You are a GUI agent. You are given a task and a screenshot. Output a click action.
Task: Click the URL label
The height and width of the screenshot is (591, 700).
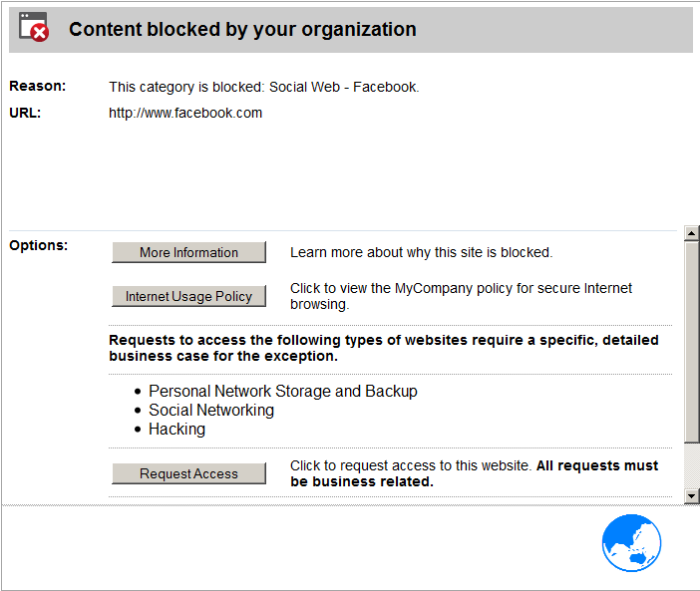click(25, 113)
